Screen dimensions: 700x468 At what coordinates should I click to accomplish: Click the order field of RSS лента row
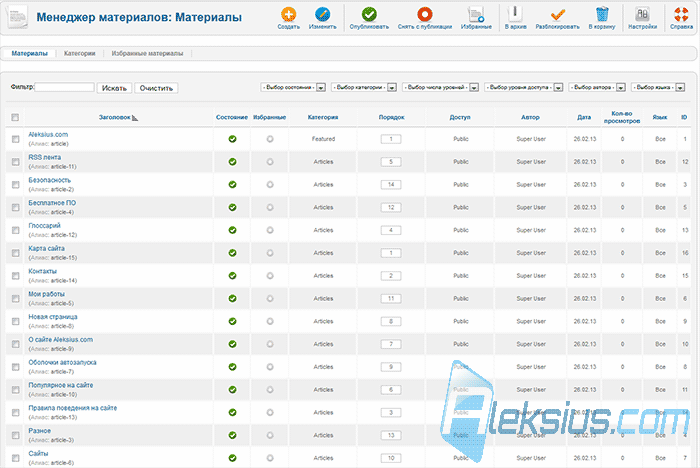391,162
